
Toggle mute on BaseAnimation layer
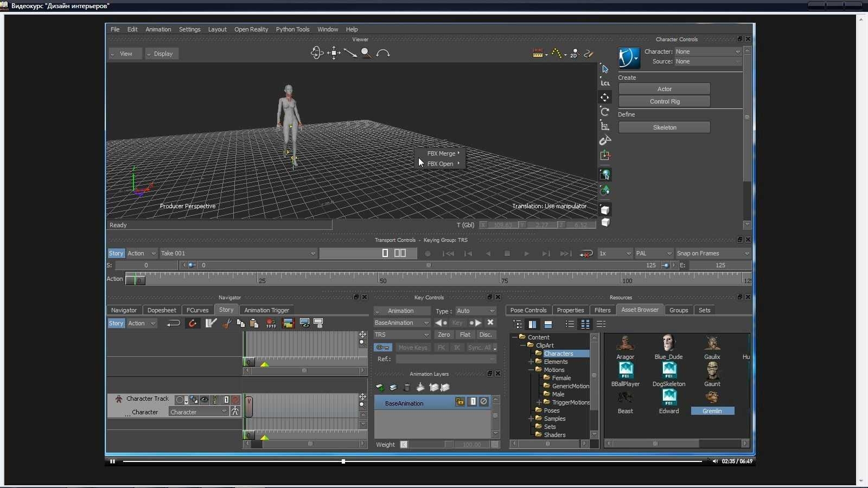[x=484, y=402]
